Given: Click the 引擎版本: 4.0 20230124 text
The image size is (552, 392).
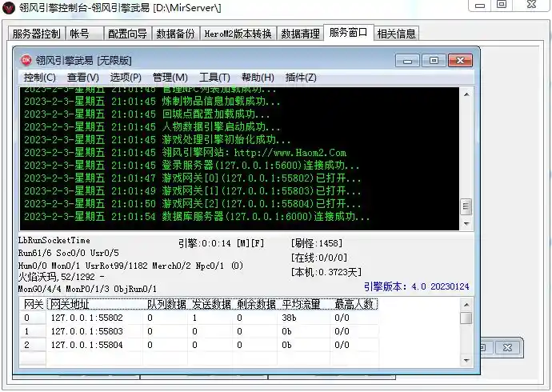Looking at the screenshot, I should click(x=417, y=286).
